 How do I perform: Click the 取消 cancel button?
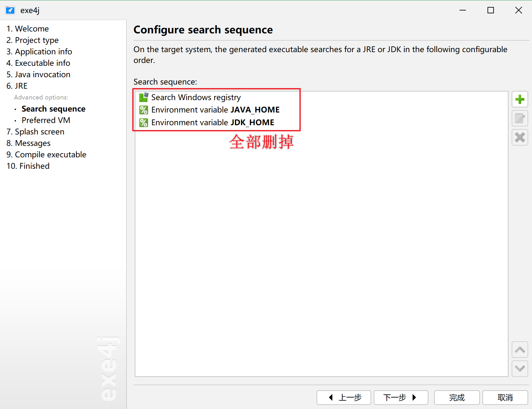point(505,398)
